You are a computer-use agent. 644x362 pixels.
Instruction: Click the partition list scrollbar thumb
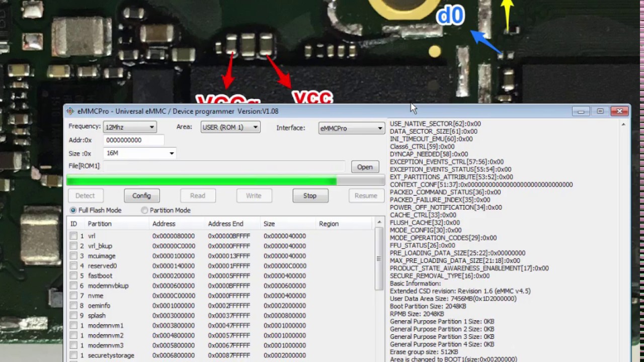pos(380,258)
